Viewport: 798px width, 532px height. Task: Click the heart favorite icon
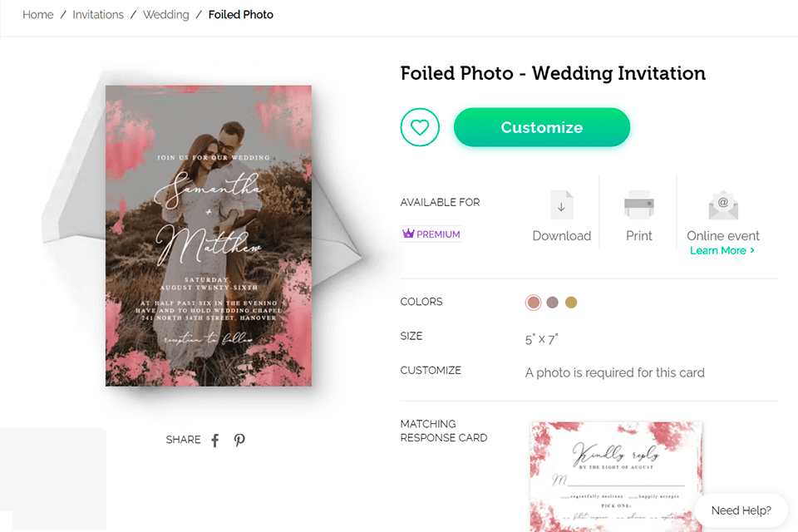point(420,127)
